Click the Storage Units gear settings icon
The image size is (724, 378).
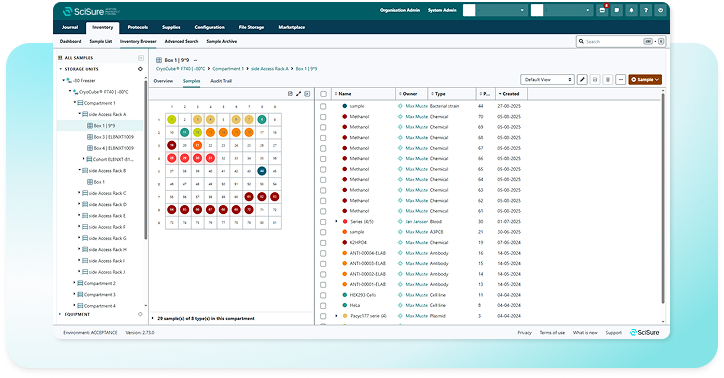click(140, 69)
